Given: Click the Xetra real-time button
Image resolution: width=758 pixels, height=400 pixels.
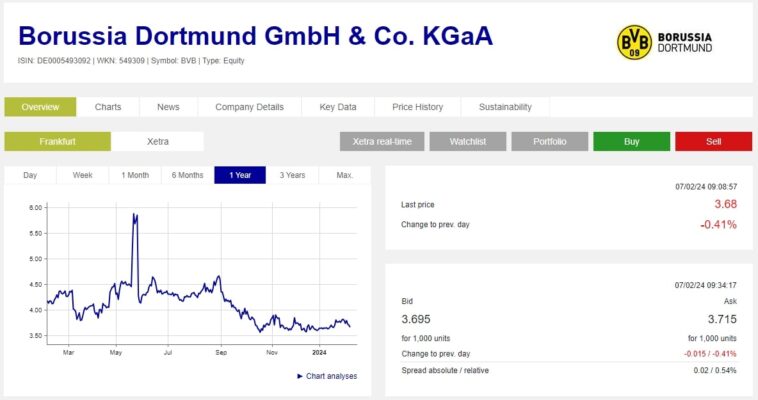Looking at the screenshot, I should tap(382, 142).
